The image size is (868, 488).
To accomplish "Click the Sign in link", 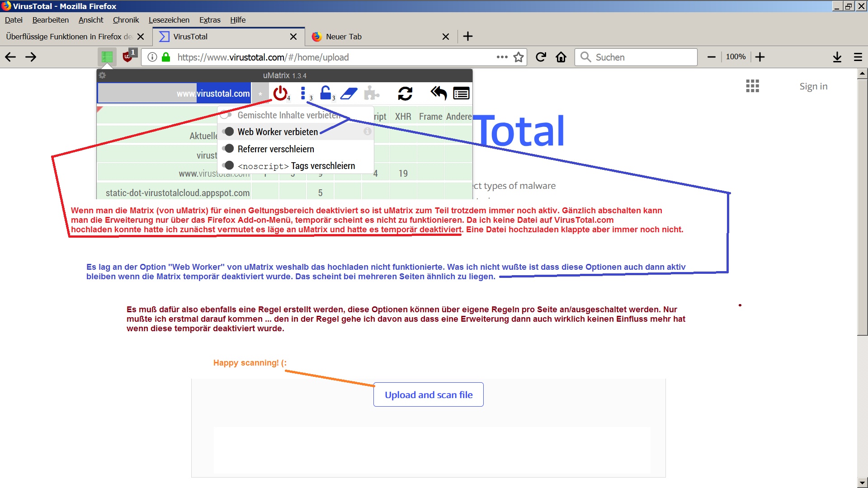I will pos(813,86).
